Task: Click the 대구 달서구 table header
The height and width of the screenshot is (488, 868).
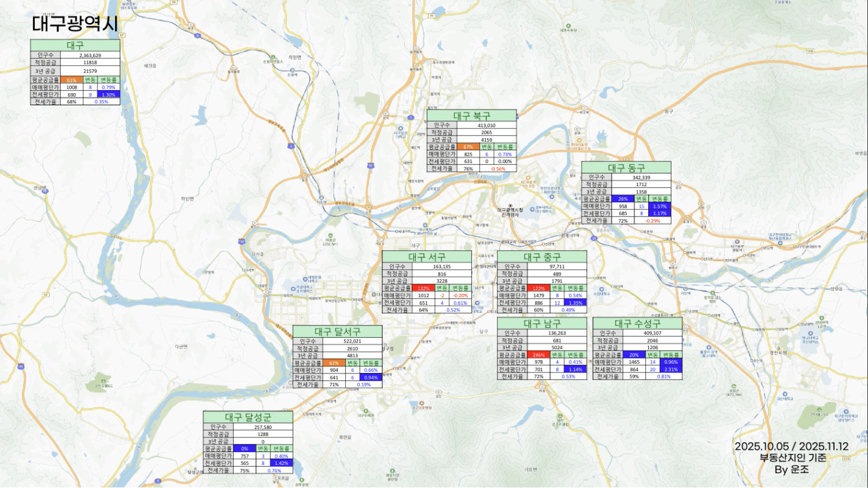Action: click(337, 332)
